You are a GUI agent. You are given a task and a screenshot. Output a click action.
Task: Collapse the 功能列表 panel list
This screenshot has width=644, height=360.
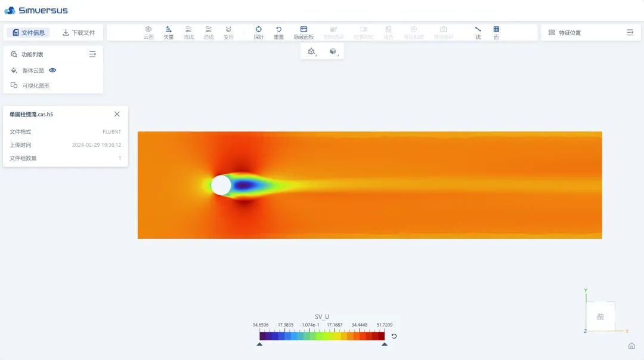click(92, 54)
